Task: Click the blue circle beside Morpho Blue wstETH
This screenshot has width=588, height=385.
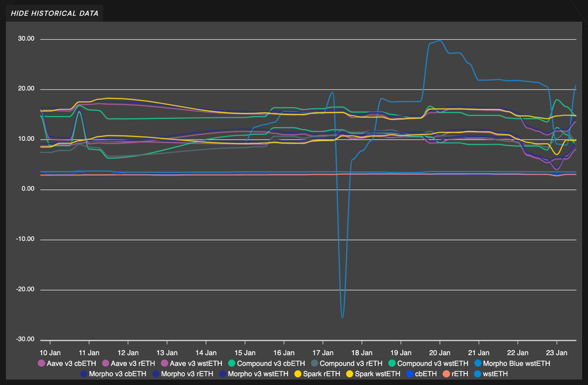Action: [477, 363]
